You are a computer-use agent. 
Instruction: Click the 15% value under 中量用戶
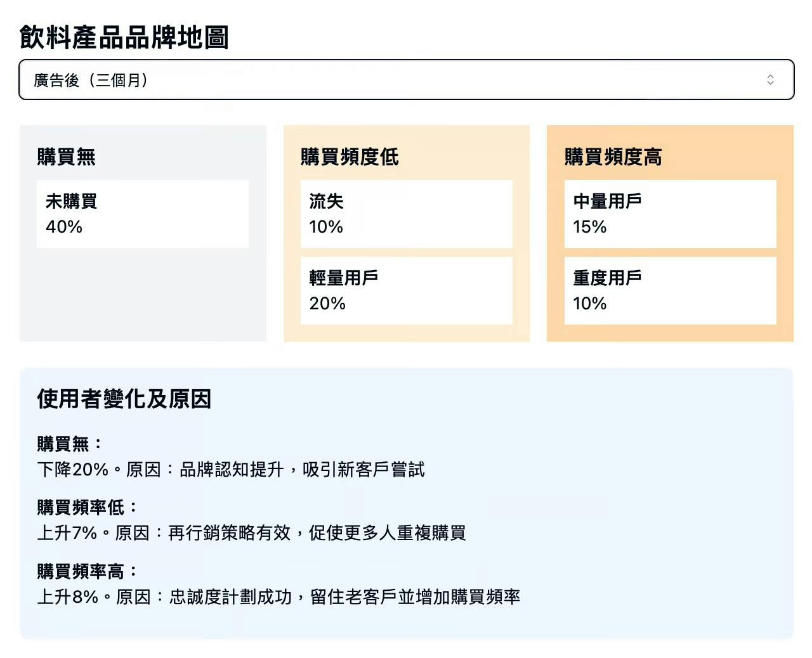[590, 227]
